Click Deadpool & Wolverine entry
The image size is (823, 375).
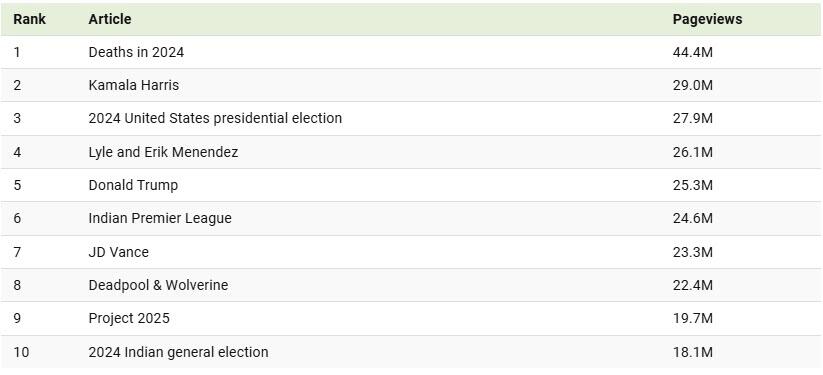(x=158, y=285)
